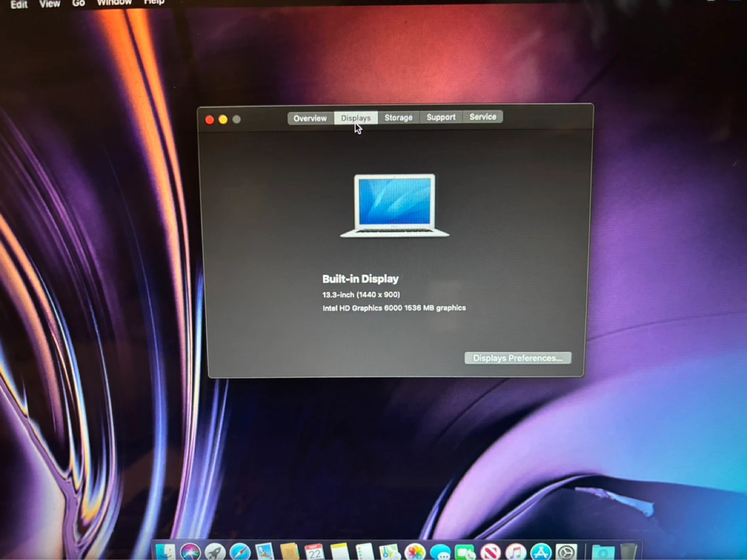This screenshot has width=747, height=560.
Task: Open the Edit menu
Action: tap(19, 4)
